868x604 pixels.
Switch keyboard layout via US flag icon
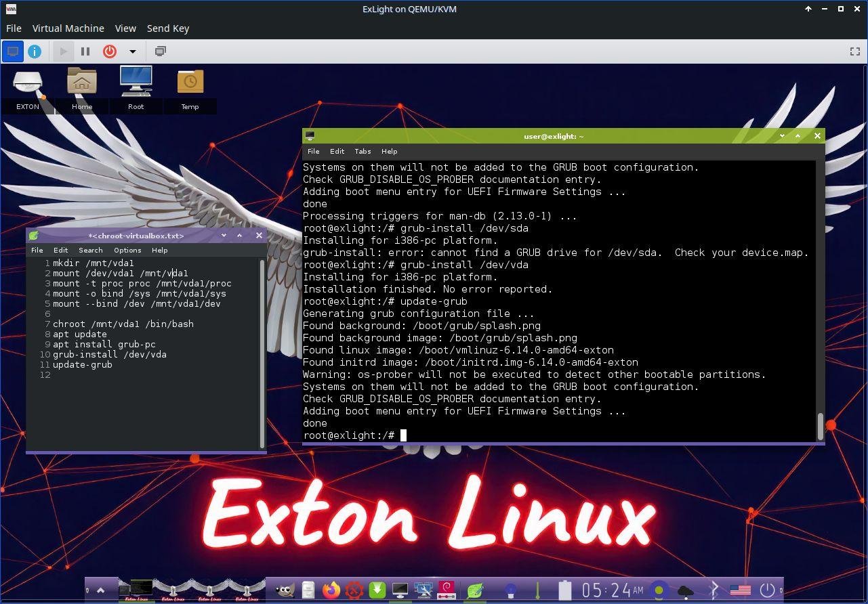pos(740,590)
